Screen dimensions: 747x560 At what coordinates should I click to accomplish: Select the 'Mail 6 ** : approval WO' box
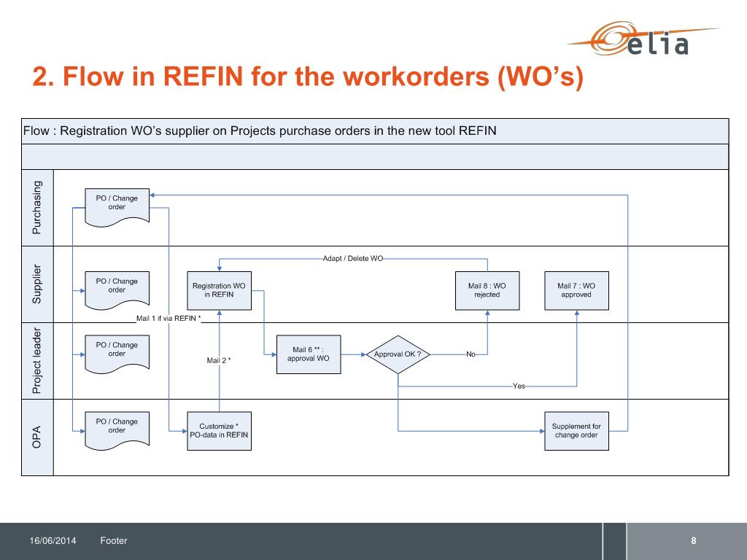[x=309, y=354]
